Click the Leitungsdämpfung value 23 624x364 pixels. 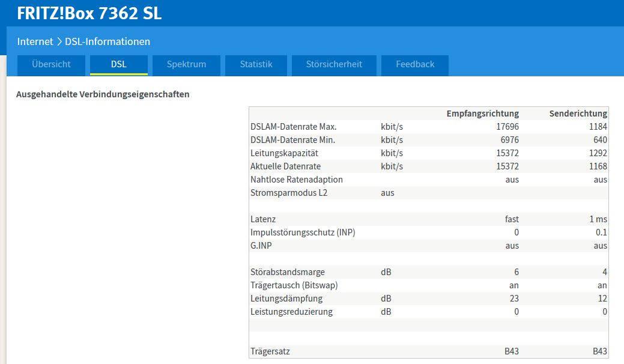pos(514,299)
